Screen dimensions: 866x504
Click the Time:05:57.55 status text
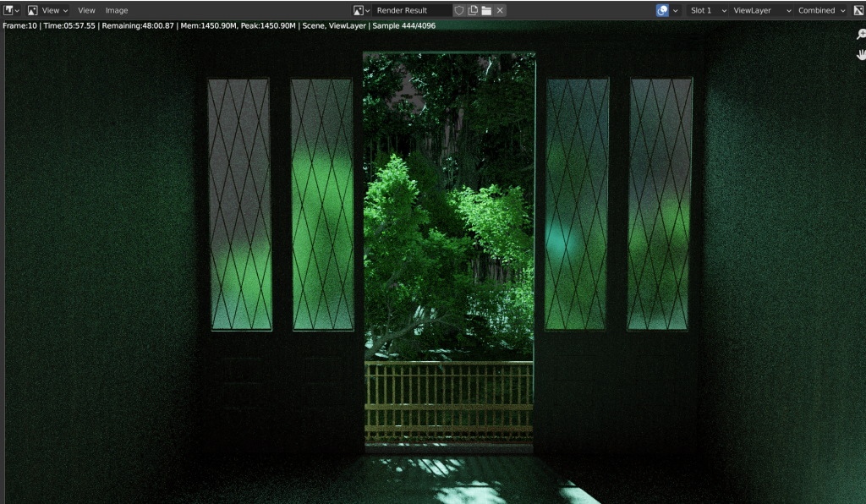(x=69, y=25)
